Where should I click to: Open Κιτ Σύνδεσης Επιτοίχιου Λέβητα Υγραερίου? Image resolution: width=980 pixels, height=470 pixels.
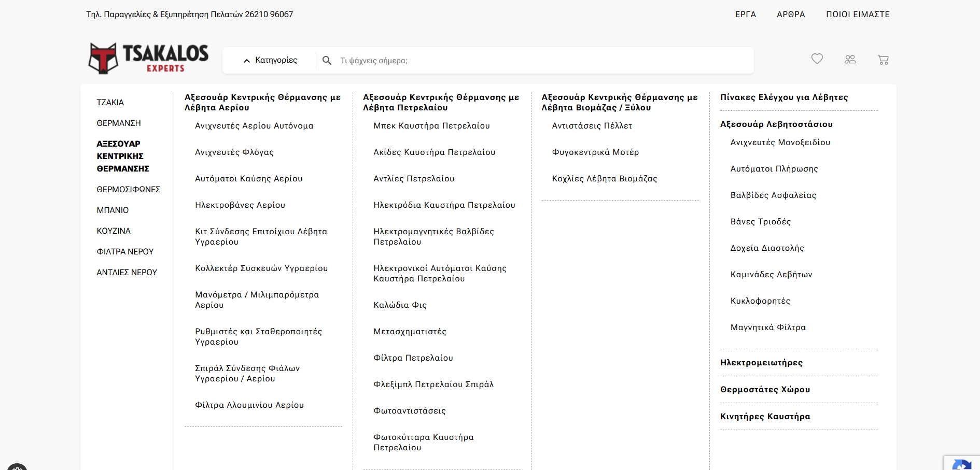[x=261, y=237]
